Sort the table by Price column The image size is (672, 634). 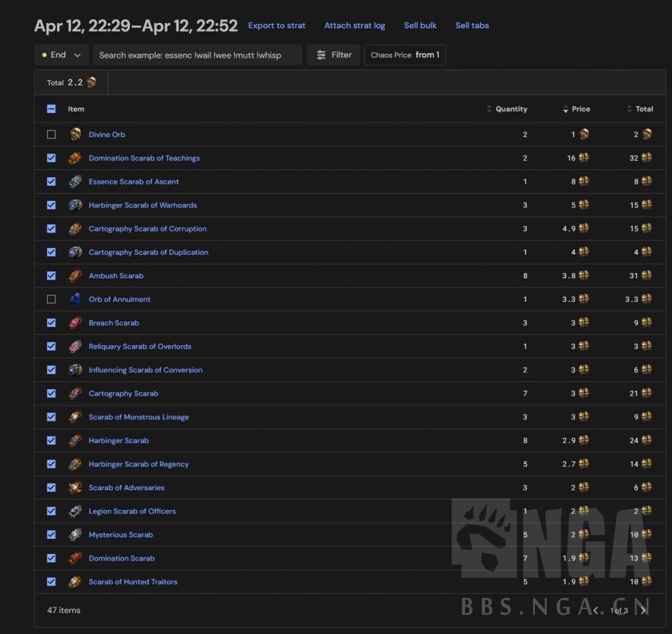coord(576,109)
